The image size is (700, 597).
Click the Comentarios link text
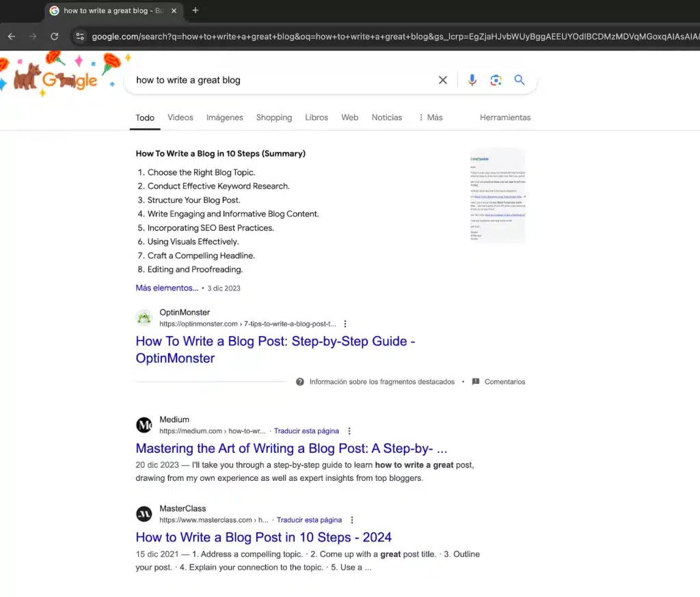(x=505, y=382)
